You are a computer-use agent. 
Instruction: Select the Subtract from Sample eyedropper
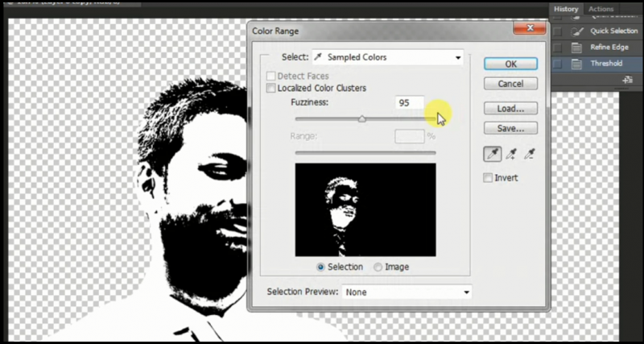click(x=530, y=154)
